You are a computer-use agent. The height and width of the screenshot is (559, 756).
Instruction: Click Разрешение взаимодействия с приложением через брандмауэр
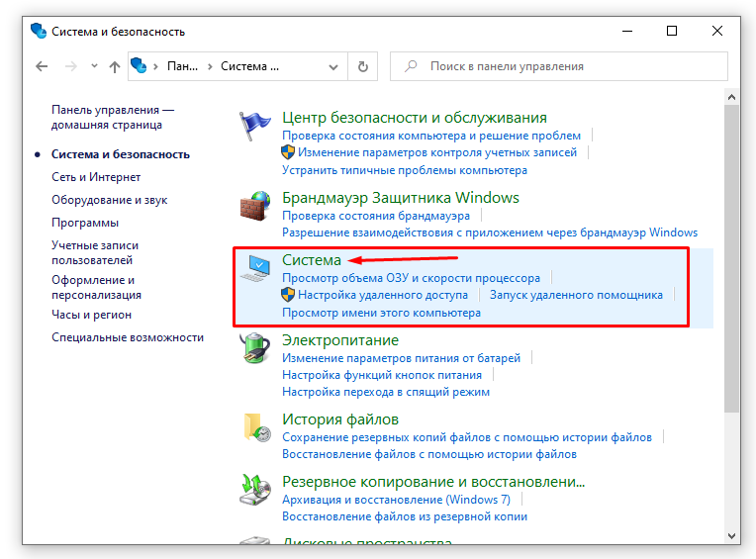click(490, 233)
